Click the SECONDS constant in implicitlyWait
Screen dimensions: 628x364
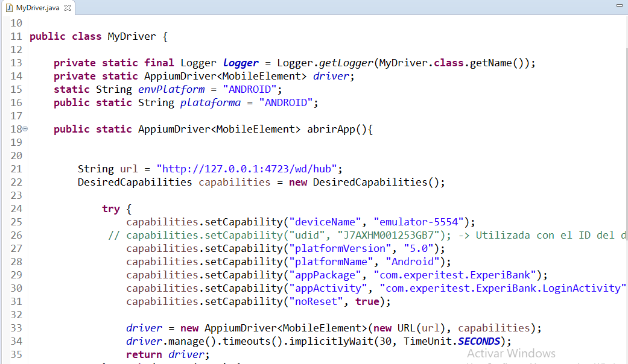[x=478, y=341]
